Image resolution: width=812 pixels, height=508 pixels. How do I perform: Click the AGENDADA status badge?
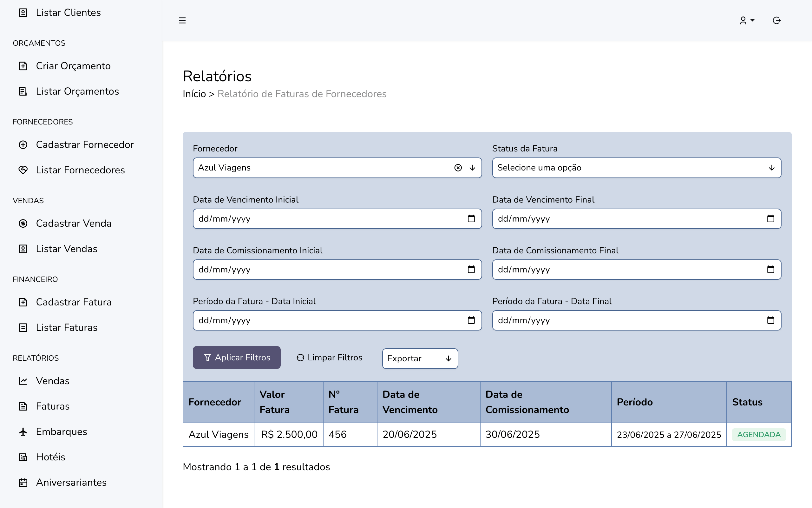coord(759,435)
